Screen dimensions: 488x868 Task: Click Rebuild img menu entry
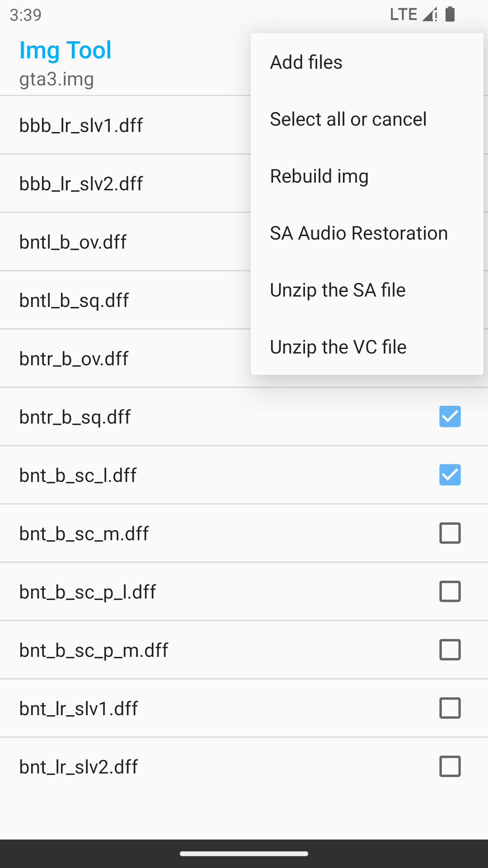[x=319, y=176]
